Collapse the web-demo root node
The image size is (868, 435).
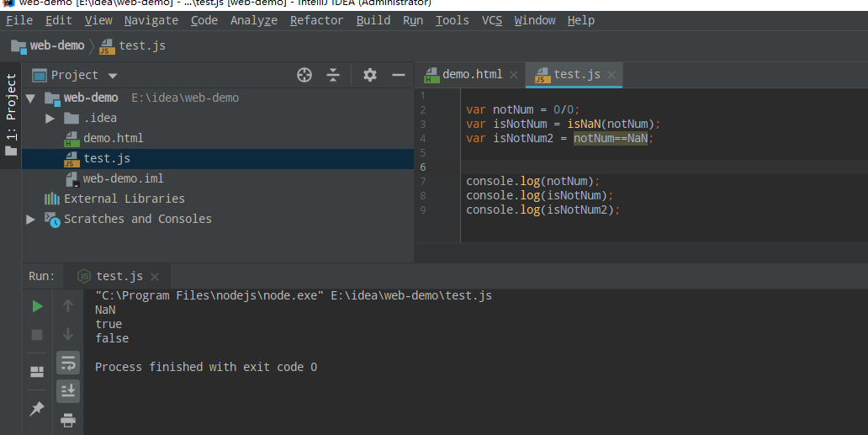[x=30, y=98]
